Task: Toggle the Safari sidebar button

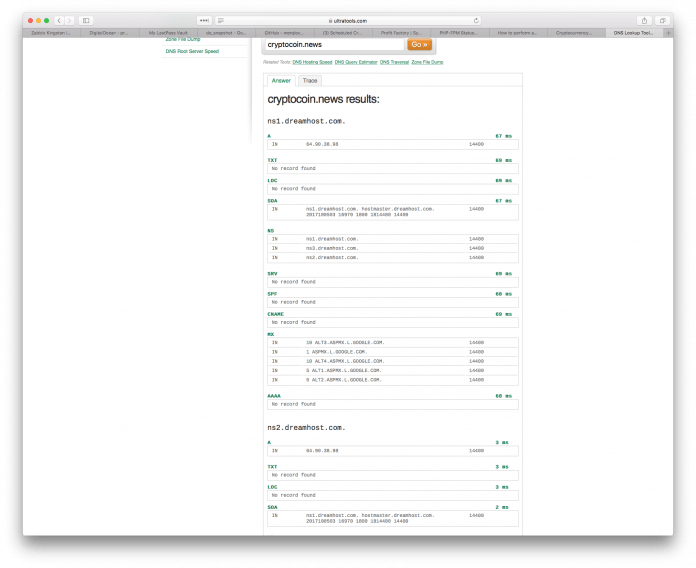Action: pos(86,20)
